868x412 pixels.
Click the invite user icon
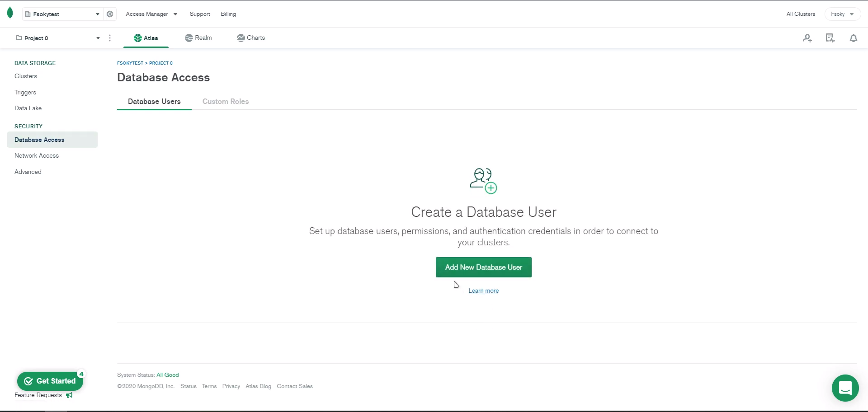point(807,38)
